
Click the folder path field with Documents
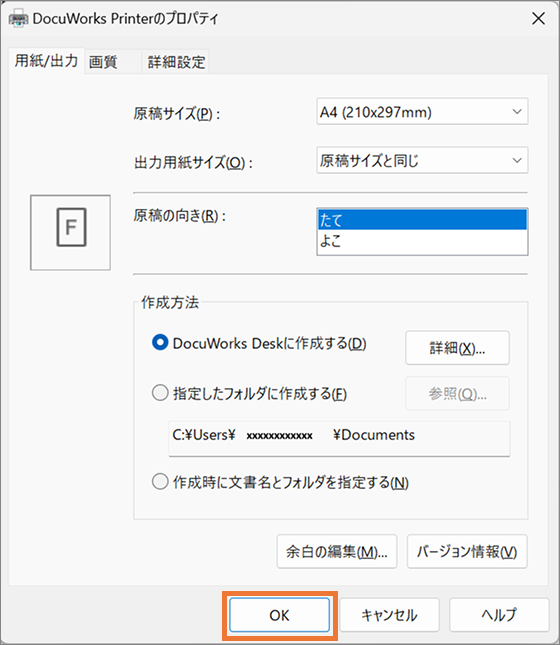click(339, 439)
